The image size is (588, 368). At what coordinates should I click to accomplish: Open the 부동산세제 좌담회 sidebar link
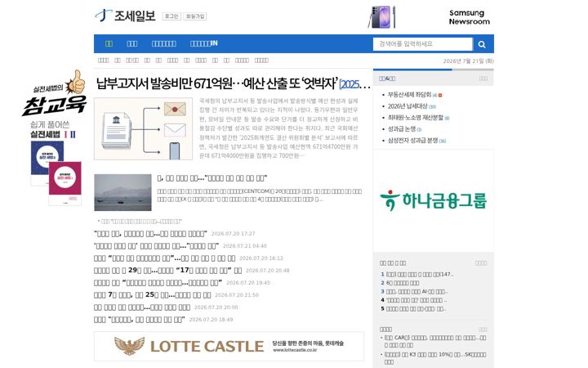pyautogui.click(x=409, y=95)
